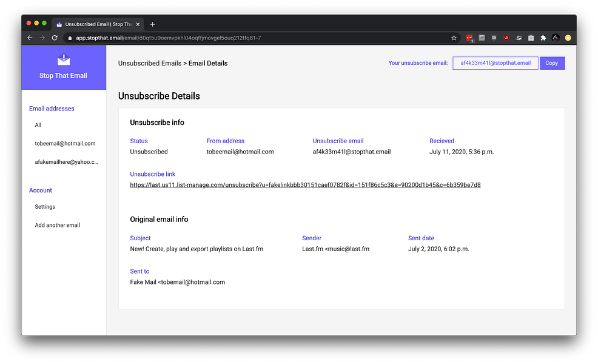Filter by tobeemail@hotmail.com in sidebar
Screen dimensions: 598x364
(x=65, y=144)
